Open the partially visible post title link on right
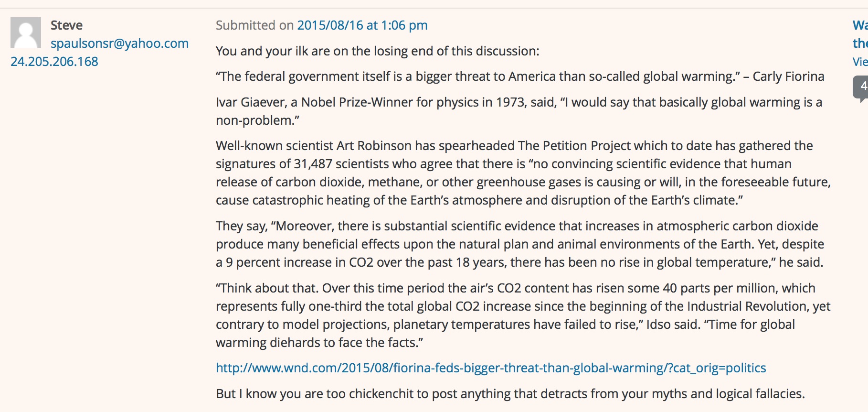 pyautogui.click(x=860, y=25)
